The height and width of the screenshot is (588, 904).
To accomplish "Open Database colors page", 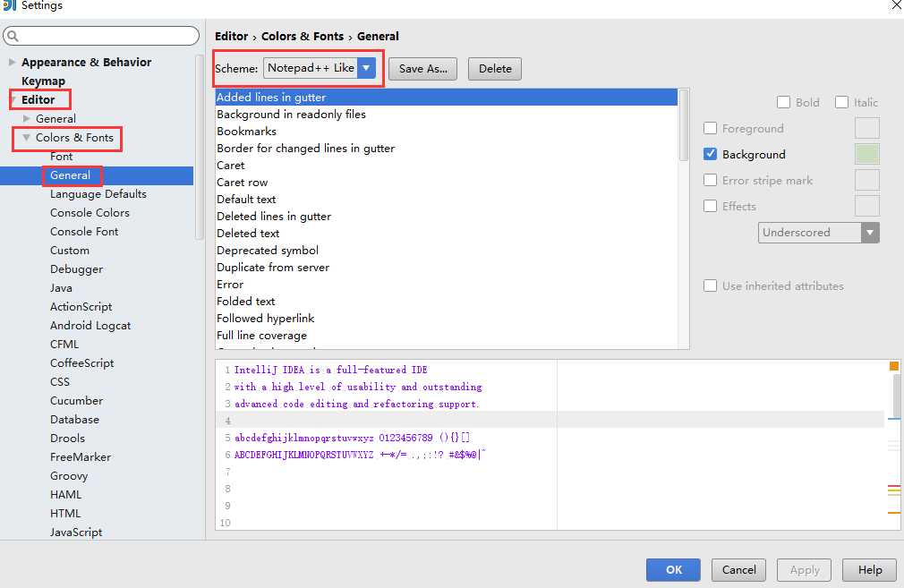I will tap(74, 420).
